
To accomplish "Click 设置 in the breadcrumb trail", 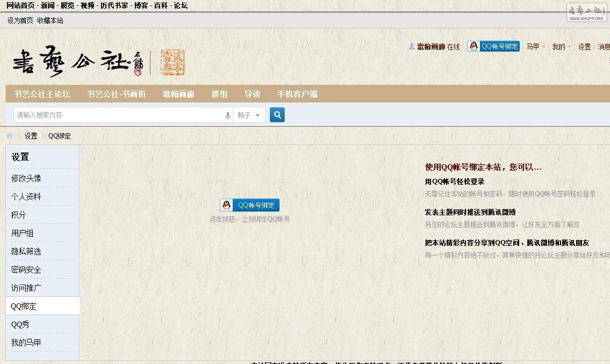I will tap(31, 136).
